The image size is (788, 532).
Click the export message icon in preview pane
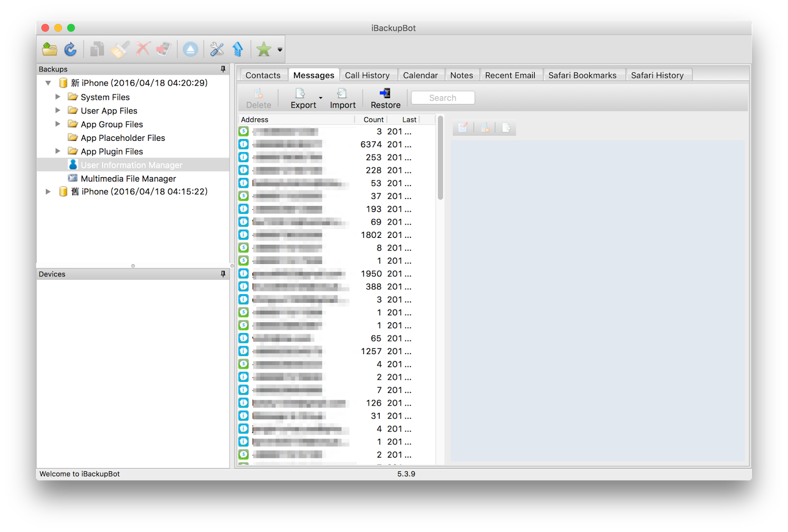pyautogui.click(x=506, y=128)
